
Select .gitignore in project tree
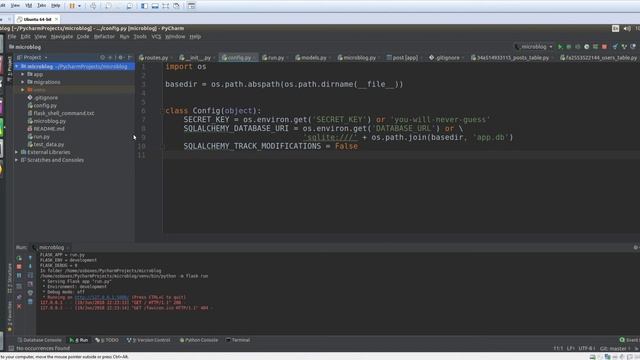[42, 98]
